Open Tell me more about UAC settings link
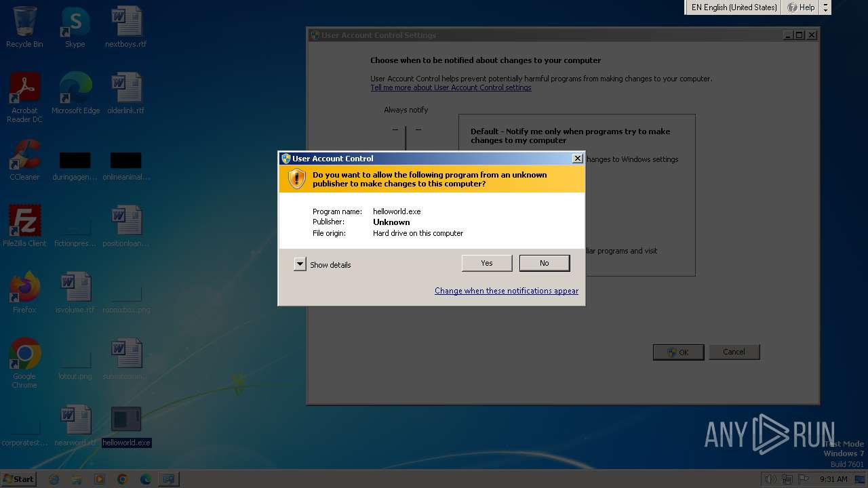 click(451, 87)
